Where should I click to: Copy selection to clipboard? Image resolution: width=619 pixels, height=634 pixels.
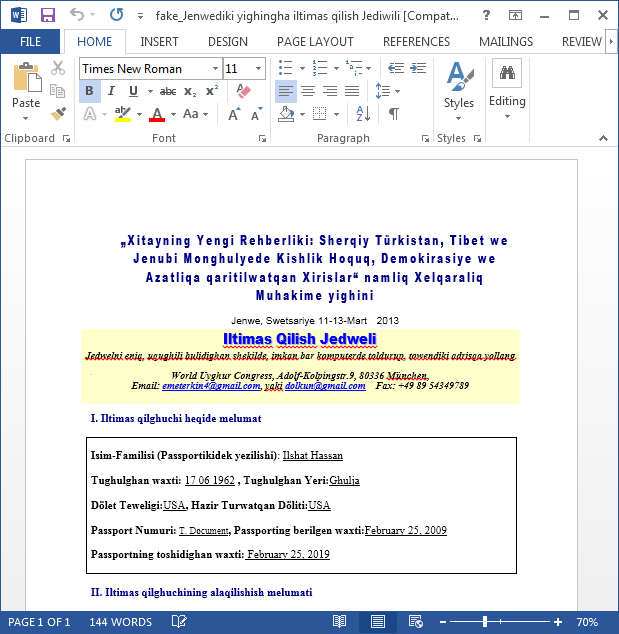coord(57,91)
